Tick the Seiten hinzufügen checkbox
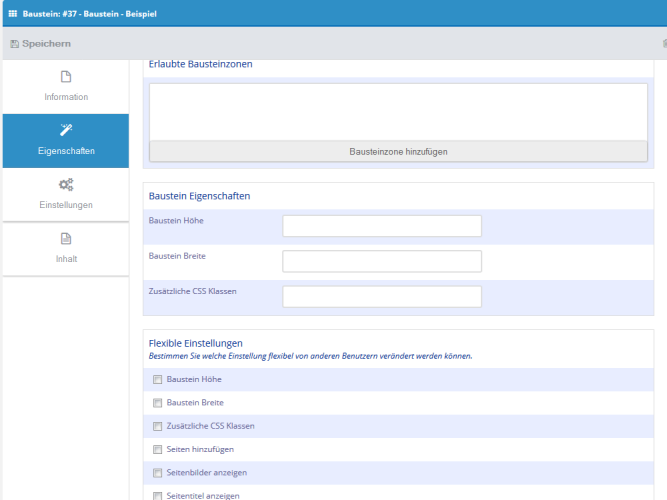Image resolution: width=667 pixels, height=500 pixels. [158, 450]
